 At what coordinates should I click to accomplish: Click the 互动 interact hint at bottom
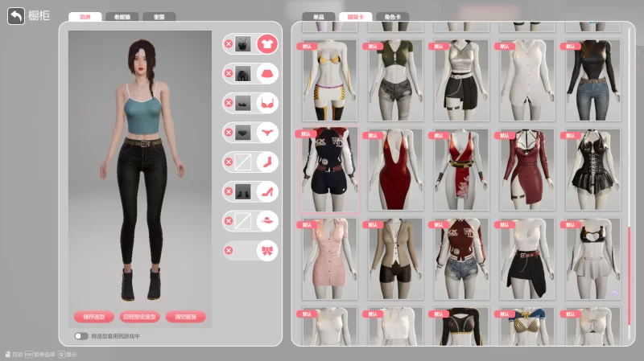click(14, 355)
